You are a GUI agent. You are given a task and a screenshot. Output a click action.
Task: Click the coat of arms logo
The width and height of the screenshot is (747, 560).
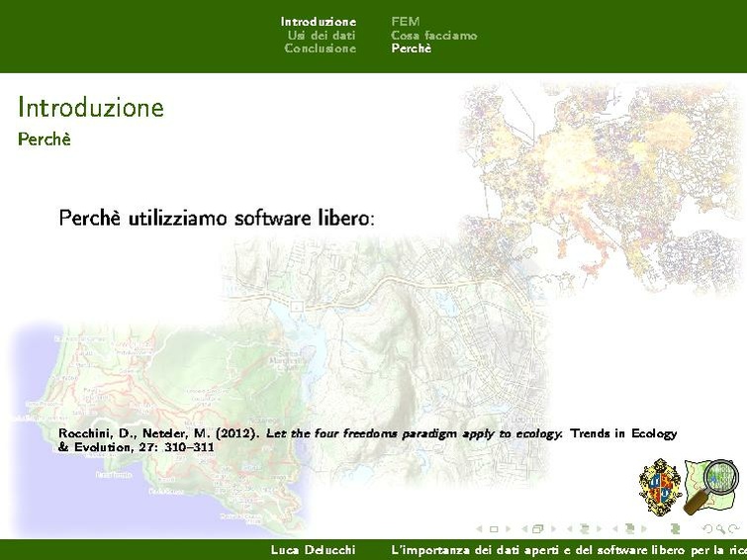(660, 487)
